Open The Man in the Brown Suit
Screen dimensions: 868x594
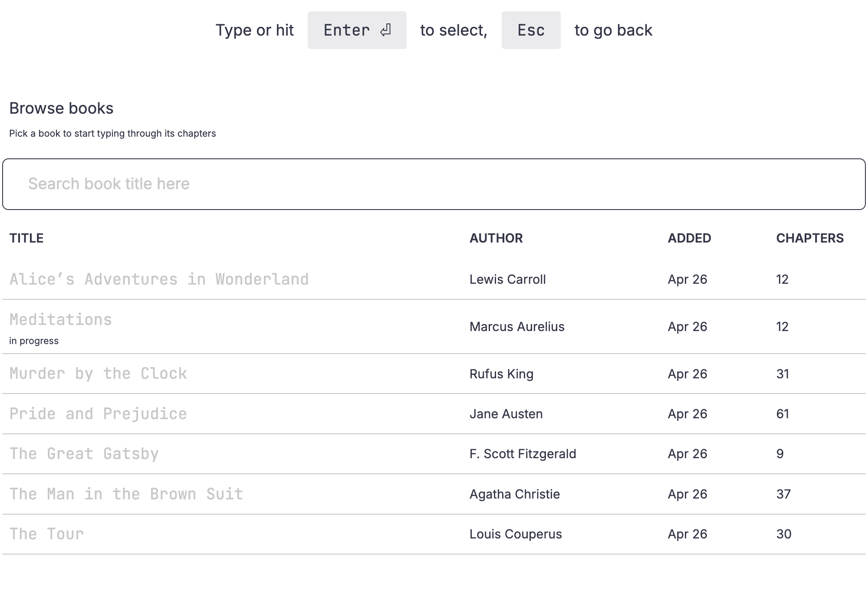point(126,494)
